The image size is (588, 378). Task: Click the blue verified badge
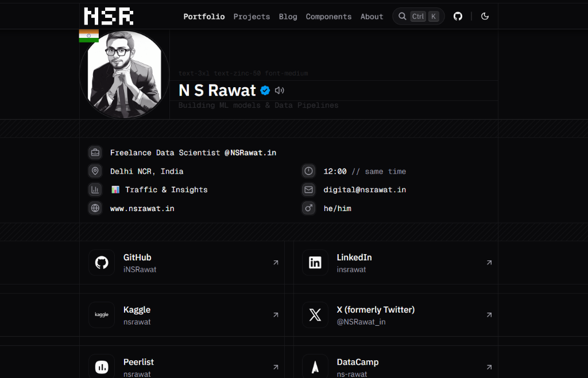(x=265, y=90)
